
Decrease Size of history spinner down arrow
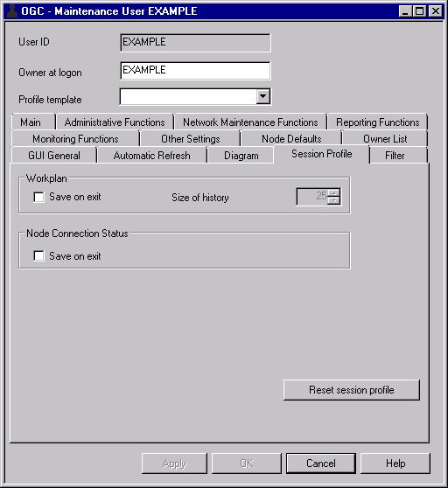click(x=334, y=201)
